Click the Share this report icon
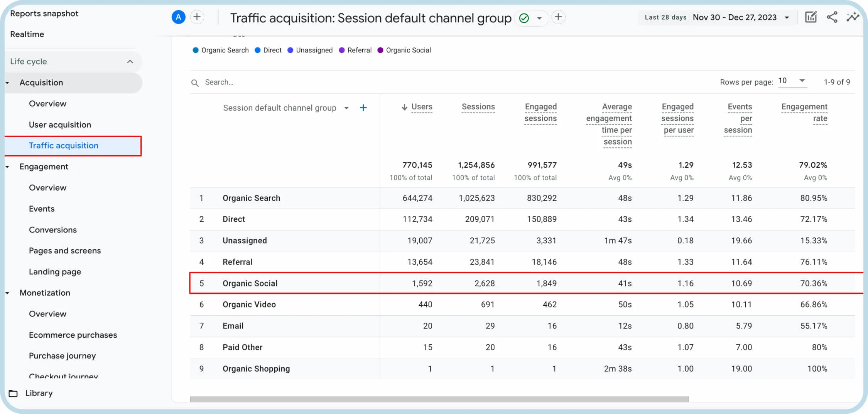Image resolution: width=868 pixels, height=414 pixels. click(832, 17)
